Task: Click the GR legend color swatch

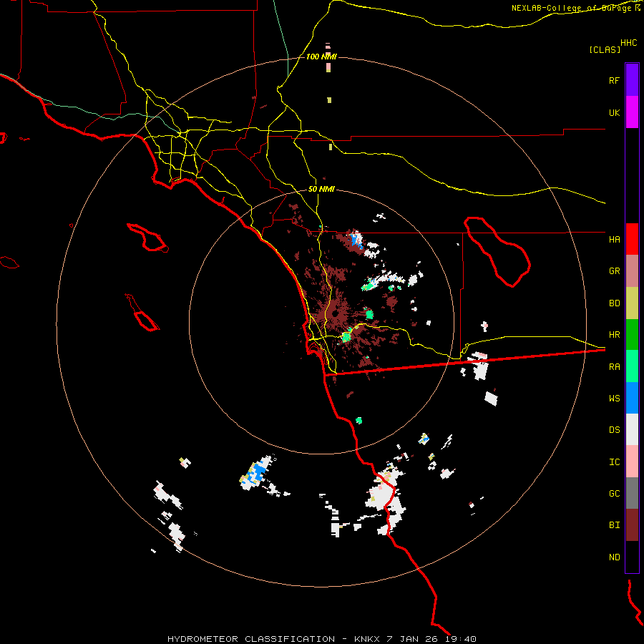Action: point(632,270)
